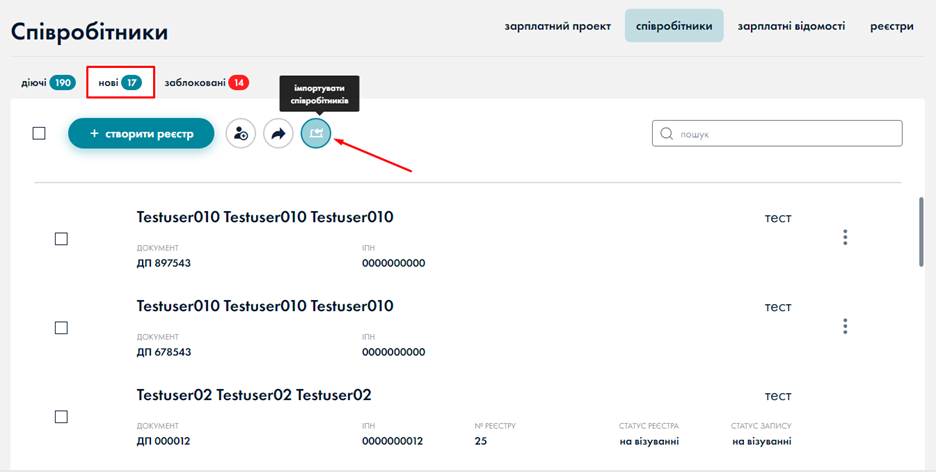Check the box for Testuser010 ДП 897543
The image size is (936, 472).
[x=61, y=239]
